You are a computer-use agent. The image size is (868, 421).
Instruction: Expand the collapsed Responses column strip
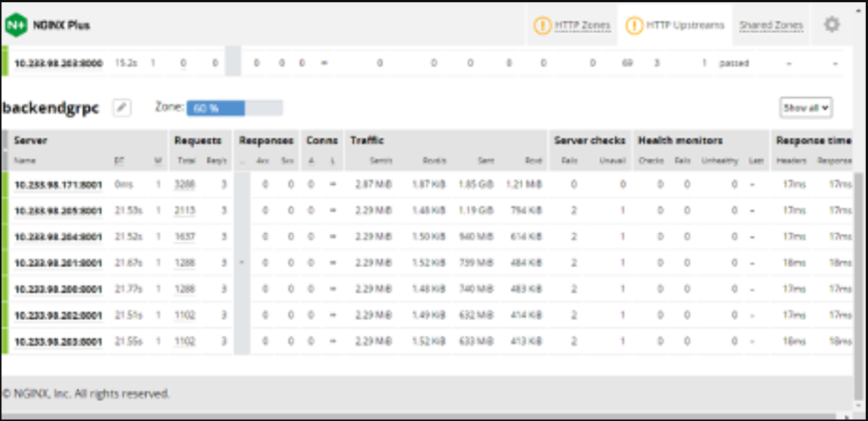242,263
